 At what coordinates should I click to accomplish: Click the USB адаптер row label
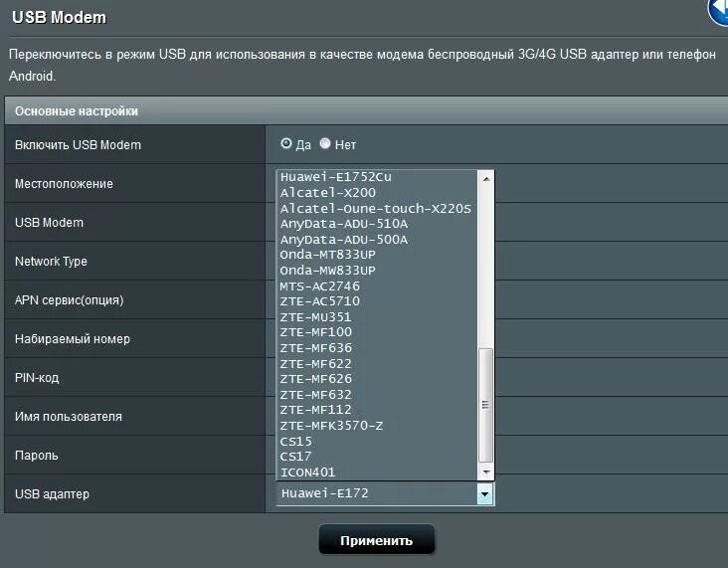(x=52, y=494)
